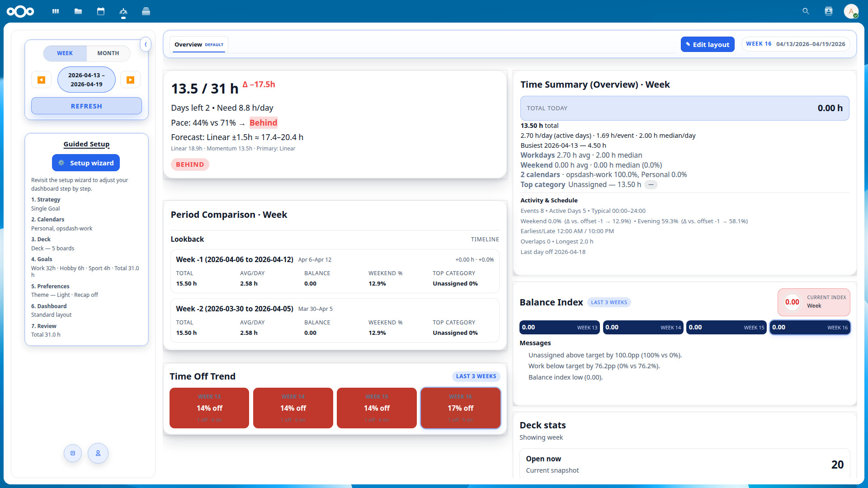The height and width of the screenshot is (488, 868).
Task: Select the dashboard gauge app icon
Action: click(123, 11)
